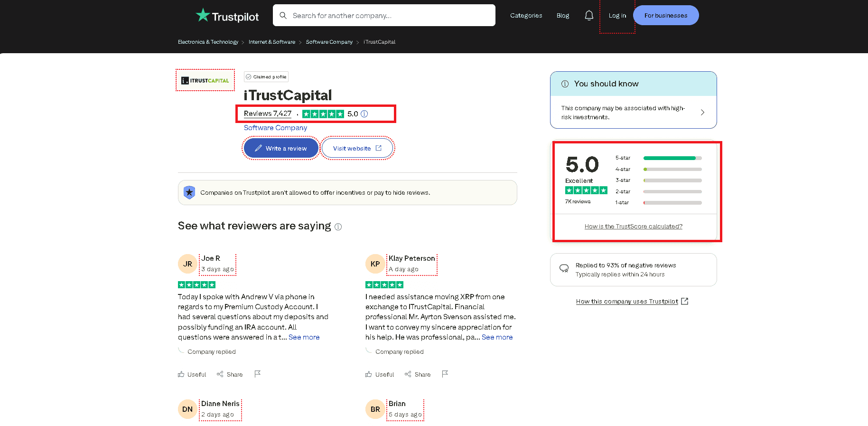The image size is (868, 426).
Task: Click the JR reviewer avatar
Action: pyautogui.click(x=187, y=264)
